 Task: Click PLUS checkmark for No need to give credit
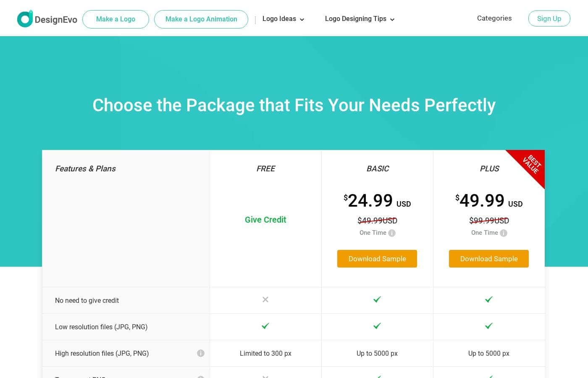[x=489, y=299]
